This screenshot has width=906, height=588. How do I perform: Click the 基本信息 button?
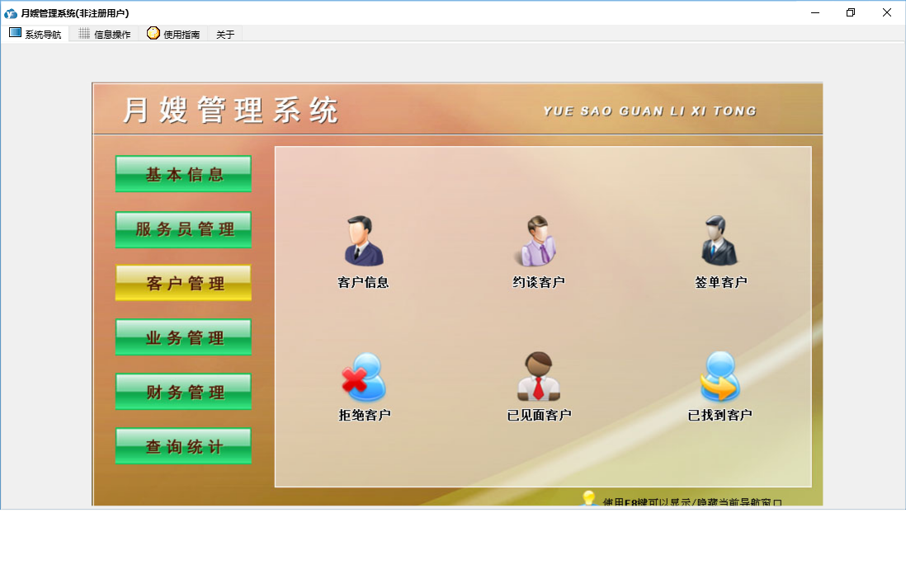pos(184,174)
